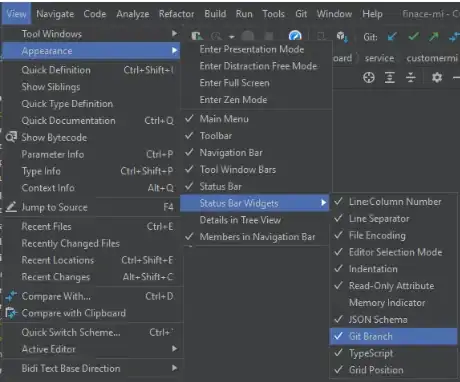Click the Compare with Clipboard icon
The height and width of the screenshot is (382, 460).
[11, 313]
